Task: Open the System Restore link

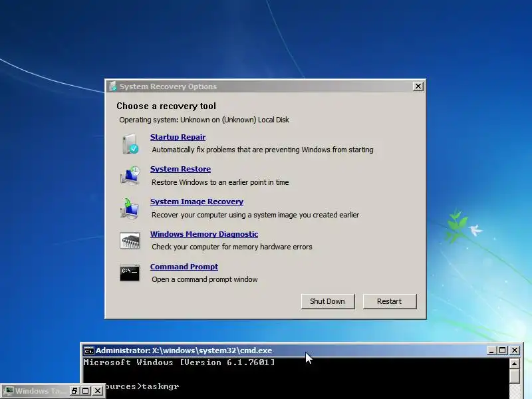Action: click(180, 169)
